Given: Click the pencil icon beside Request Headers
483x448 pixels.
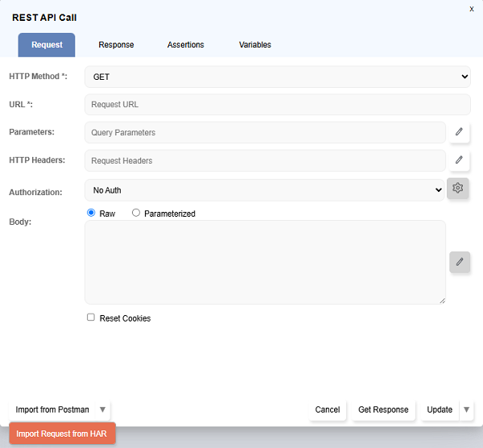Looking at the screenshot, I should coord(459,160).
